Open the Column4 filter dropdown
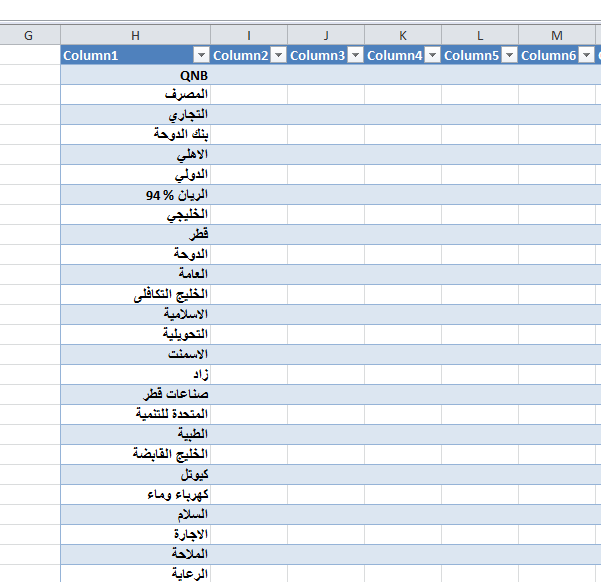Screen dimensions: 601x582 pyautogui.click(x=433, y=55)
